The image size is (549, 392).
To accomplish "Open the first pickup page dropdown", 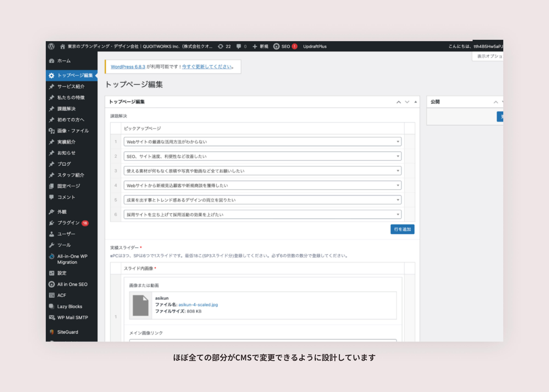I will 262,142.
